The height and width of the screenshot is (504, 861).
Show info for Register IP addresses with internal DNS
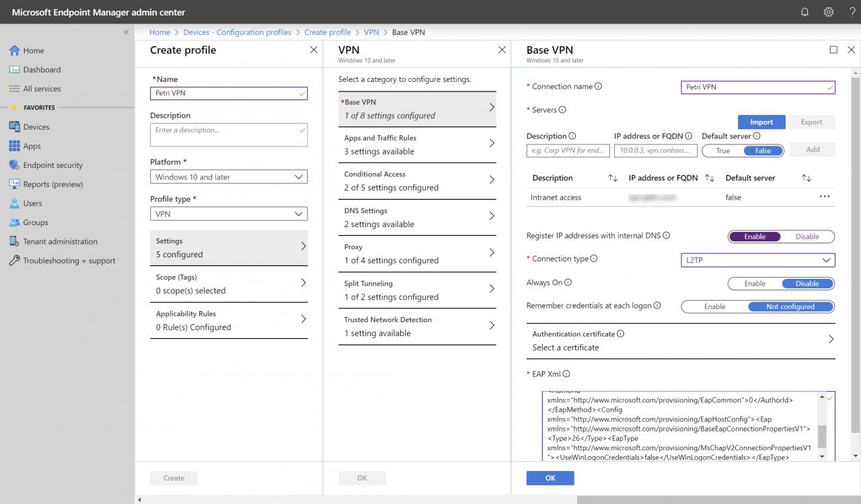point(666,236)
